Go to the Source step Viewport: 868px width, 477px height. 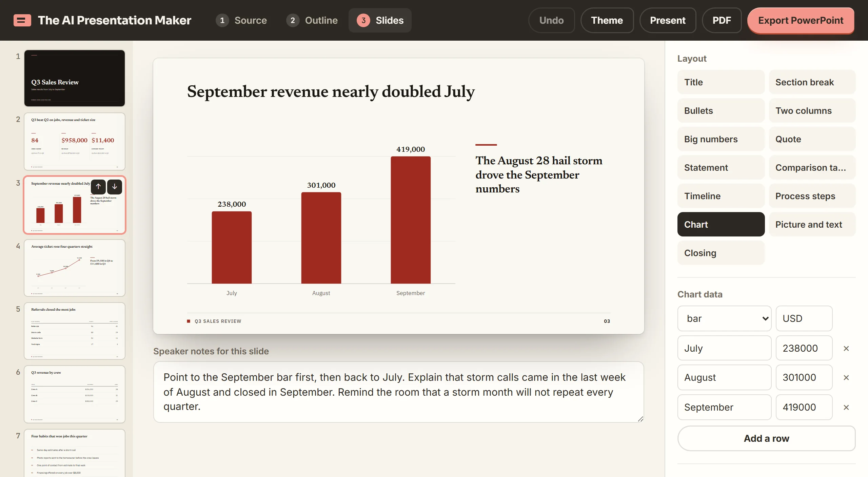point(241,20)
